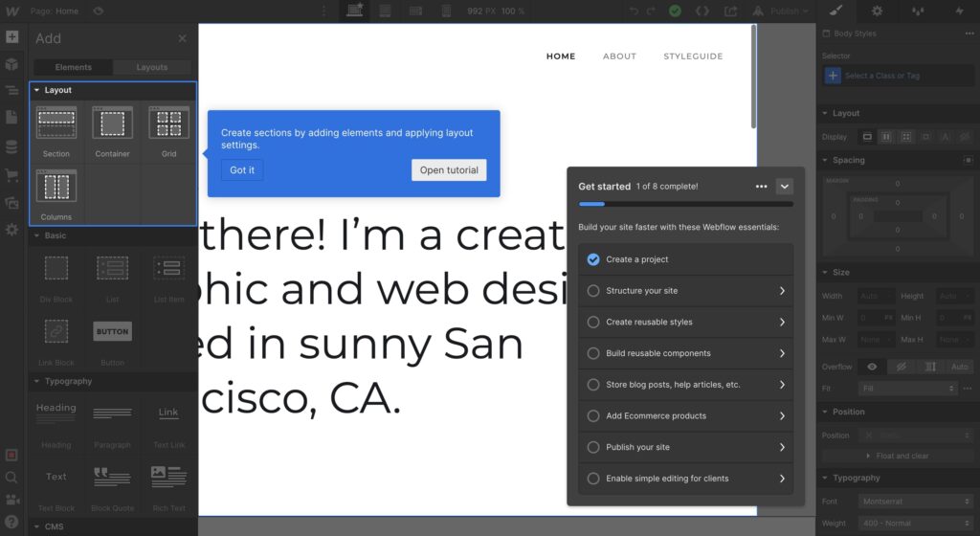Set overflow to visible eye option

point(872,367)
